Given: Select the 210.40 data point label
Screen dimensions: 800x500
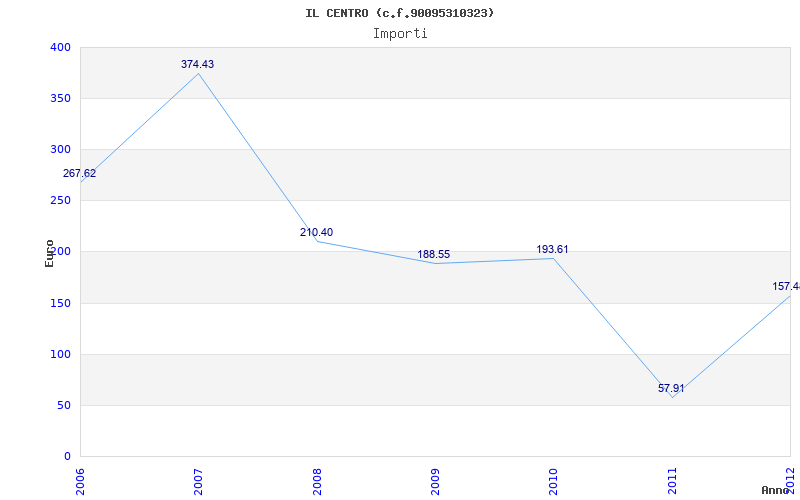Looking at the screenshot, I should pos(316,232).
